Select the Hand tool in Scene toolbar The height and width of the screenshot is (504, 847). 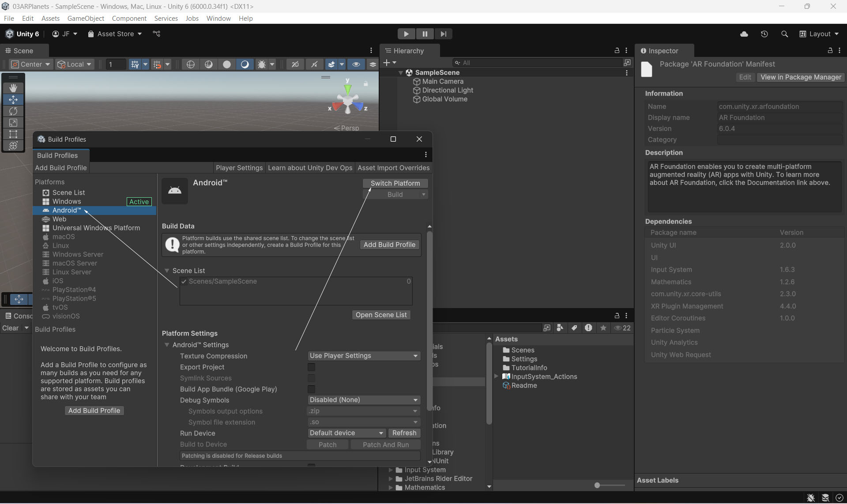pyautogui.click(x=13, y=88)
